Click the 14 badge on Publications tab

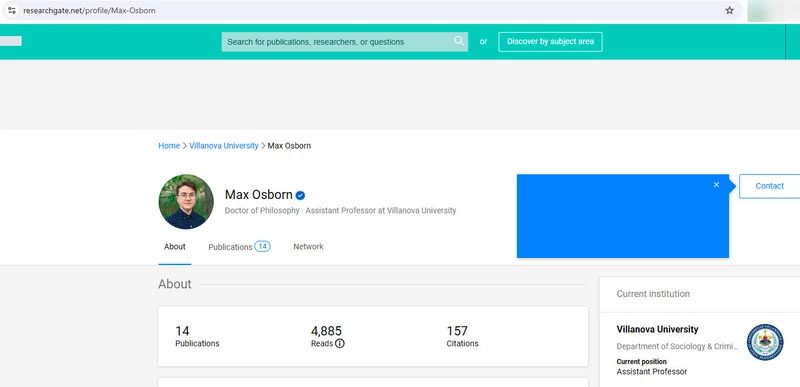click(x=262, y=246)
